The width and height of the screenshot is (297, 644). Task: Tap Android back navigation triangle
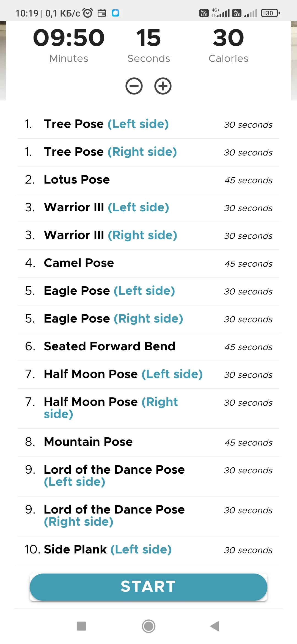pos(215,626)
